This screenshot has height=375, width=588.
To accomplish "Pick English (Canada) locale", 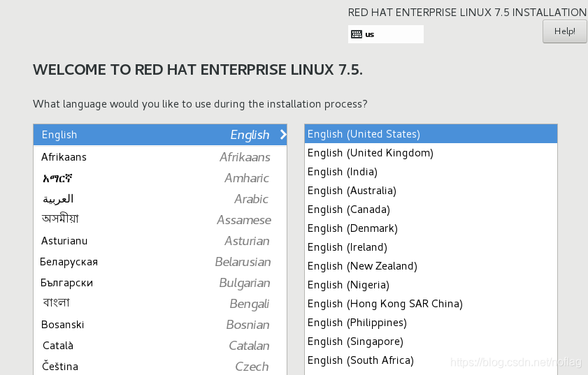I will tap(431, 209).
